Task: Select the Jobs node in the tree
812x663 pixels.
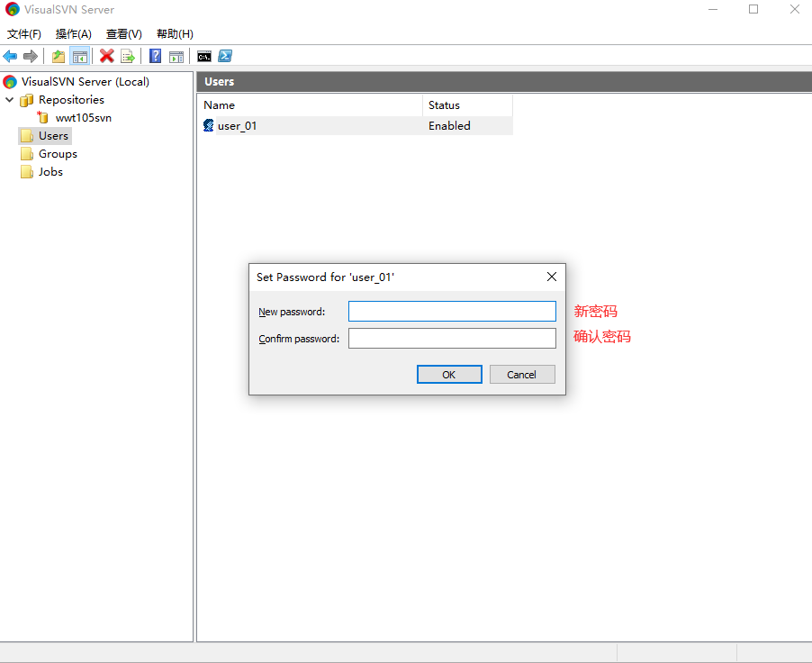Action: point(50,172)
